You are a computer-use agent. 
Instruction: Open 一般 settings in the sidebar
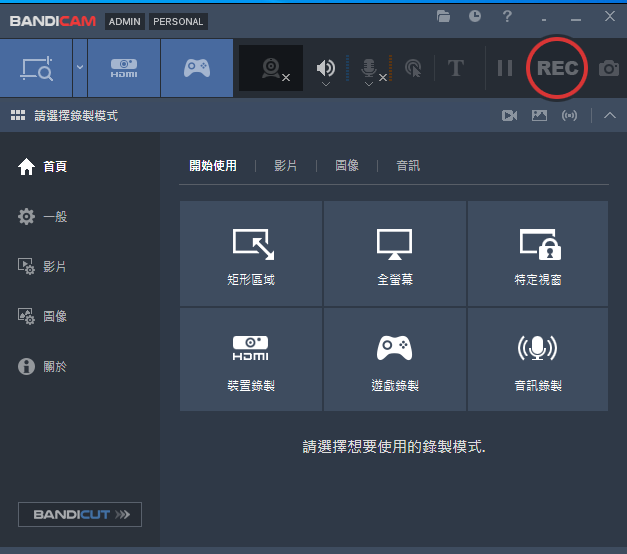coord(42,216)
